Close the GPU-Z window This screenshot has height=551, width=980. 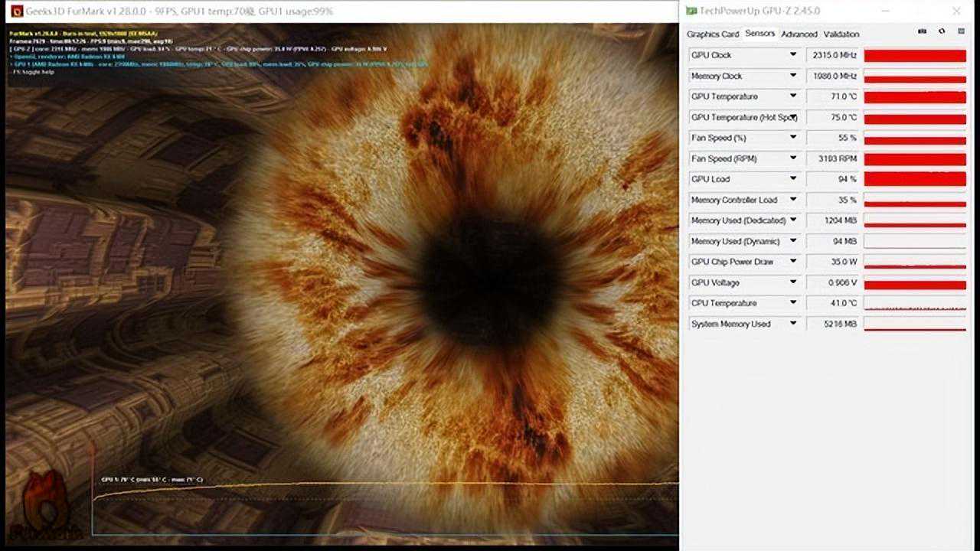pos(956,11)
